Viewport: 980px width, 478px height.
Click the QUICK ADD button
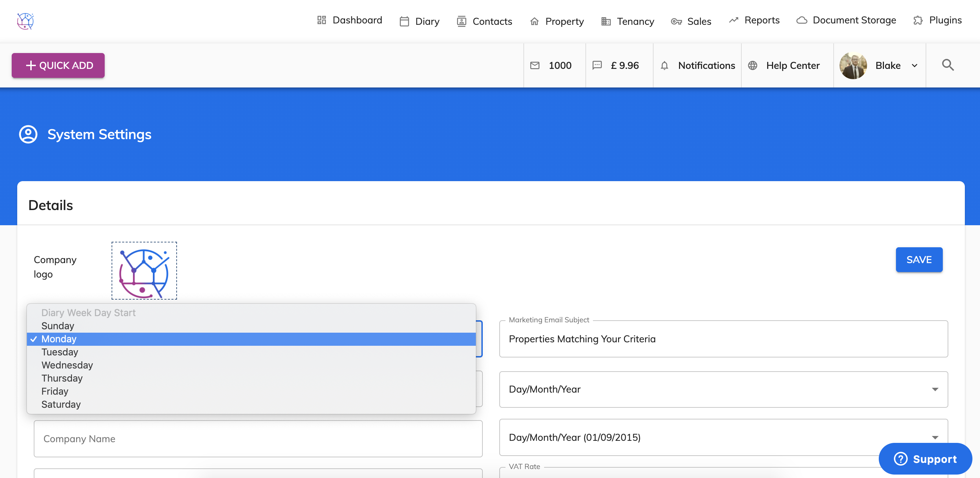pos(58,65)
